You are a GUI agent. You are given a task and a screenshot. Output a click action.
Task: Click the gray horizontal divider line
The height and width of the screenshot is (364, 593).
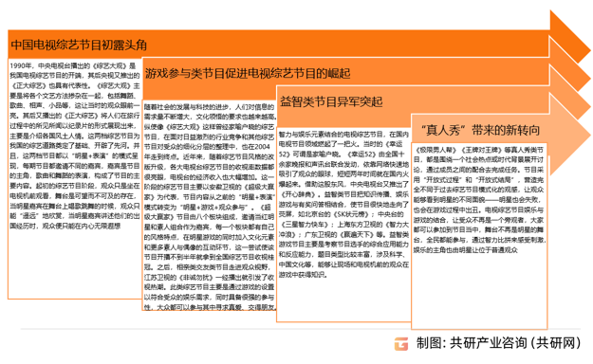pos(301,329)
